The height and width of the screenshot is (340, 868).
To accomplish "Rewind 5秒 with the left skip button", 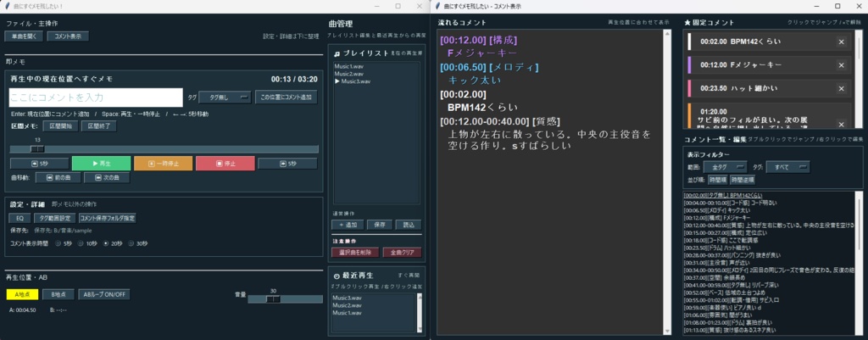I will pyautogui.click(x=40, y=164).
